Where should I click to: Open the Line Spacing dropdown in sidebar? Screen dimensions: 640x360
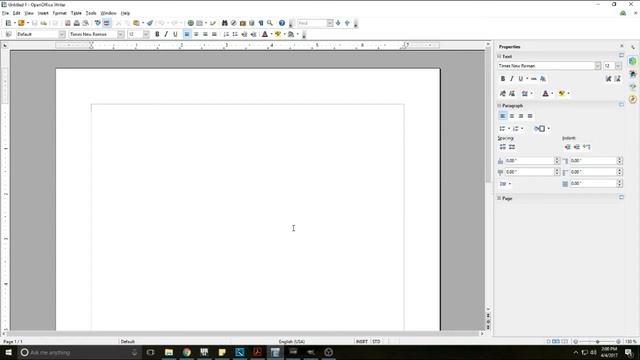[x=505, y=184]
